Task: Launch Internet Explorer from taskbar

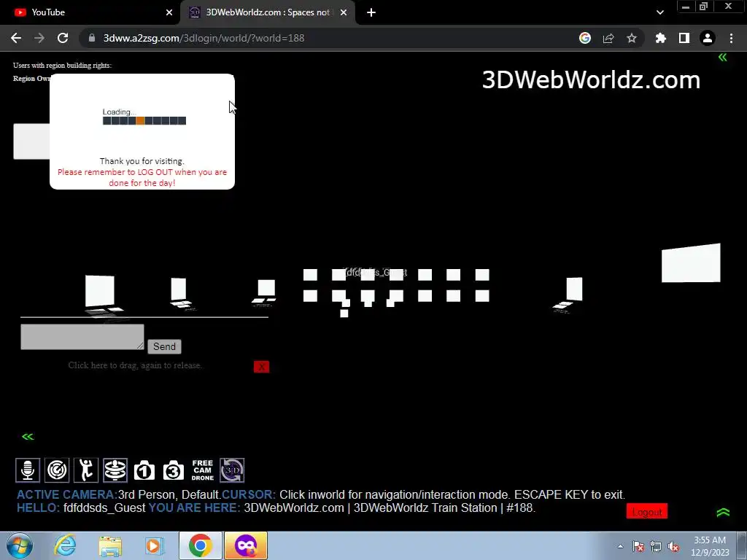Action: coord(65,545)
